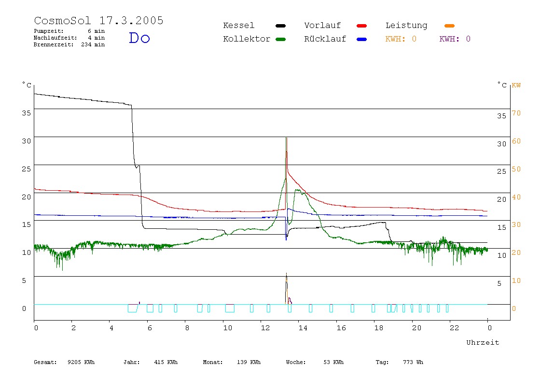The image size is (554, 392).
Task: Select the Nachlaufzeit value "4 min"
Action: (x=96, y=38)
